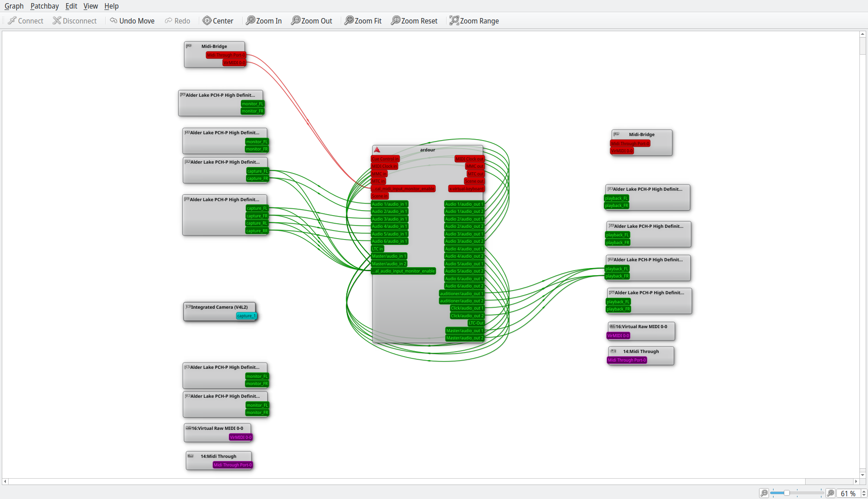This screenshot has width=868, height=499.
Task: Reset the zoom level with Zoom Reset
Action: pos(414,21)
